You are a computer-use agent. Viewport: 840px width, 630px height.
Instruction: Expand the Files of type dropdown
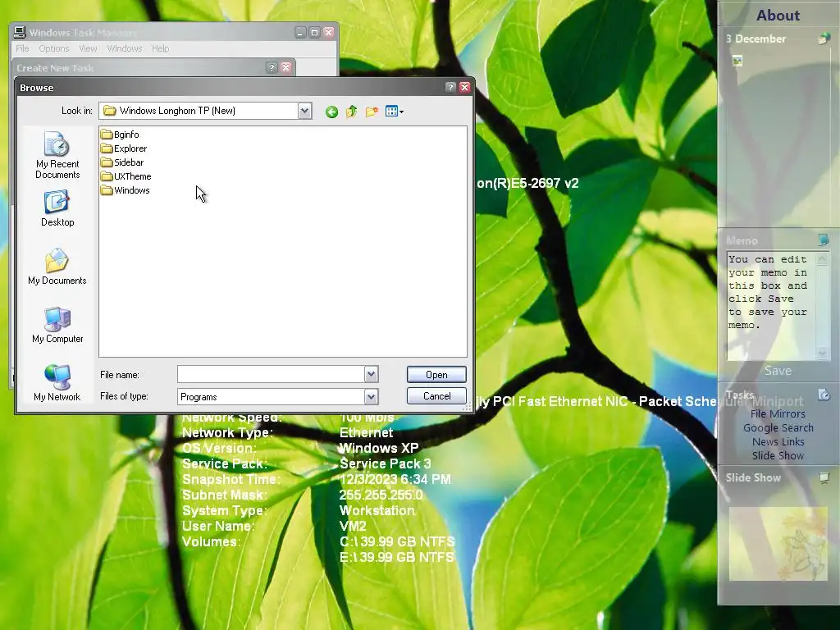372,396
